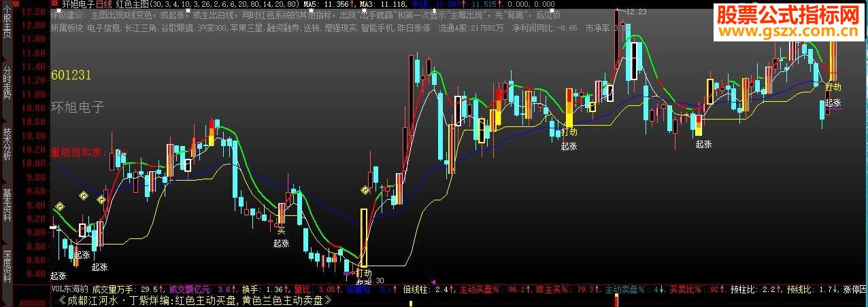Click the stock code 601231
The width and height of the screenshot is (868, 307).
point(71,75)
